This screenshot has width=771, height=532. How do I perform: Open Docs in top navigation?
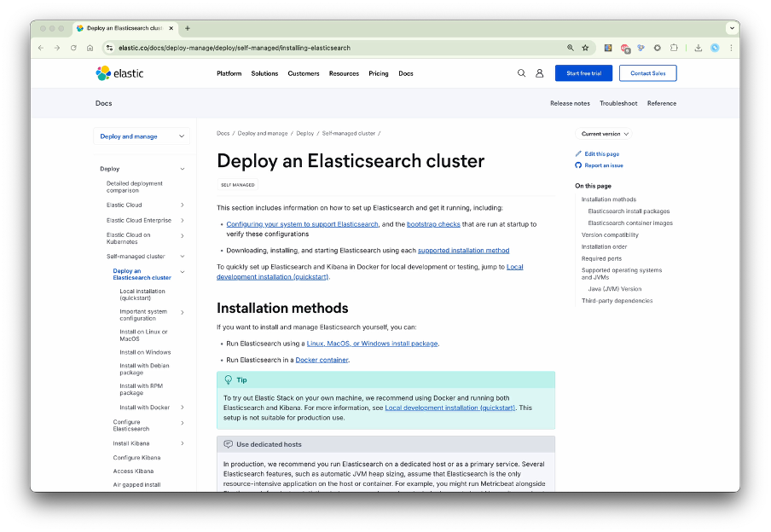pos(406,73)
